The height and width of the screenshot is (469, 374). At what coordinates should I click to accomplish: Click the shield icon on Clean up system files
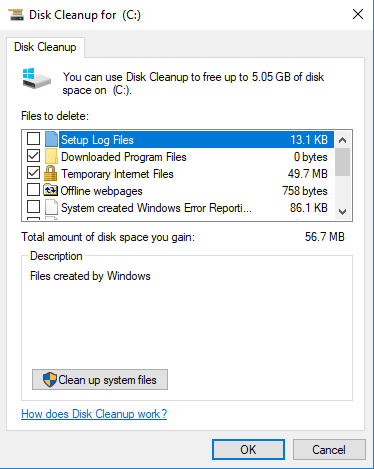tap(50, 380)
